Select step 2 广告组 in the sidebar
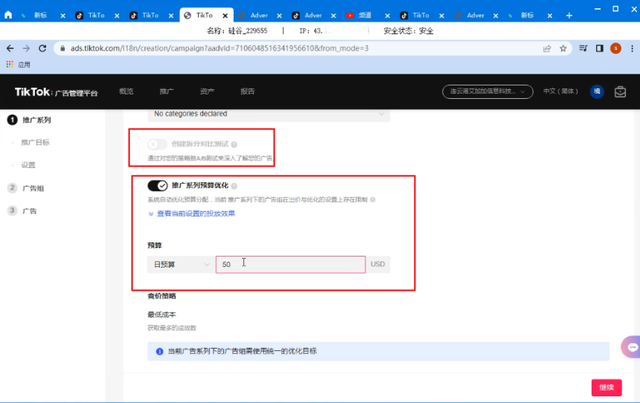 pos(26,188)
